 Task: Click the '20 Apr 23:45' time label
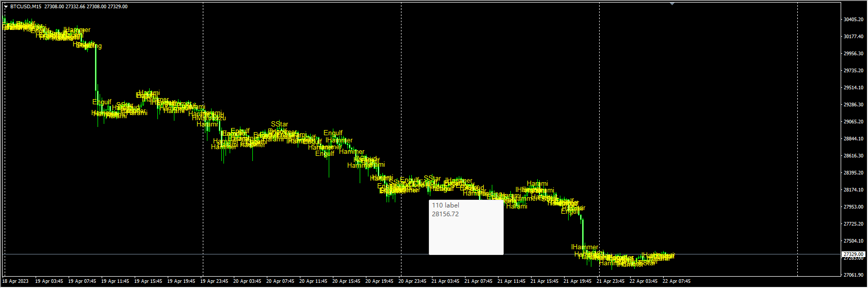point(412,281)
